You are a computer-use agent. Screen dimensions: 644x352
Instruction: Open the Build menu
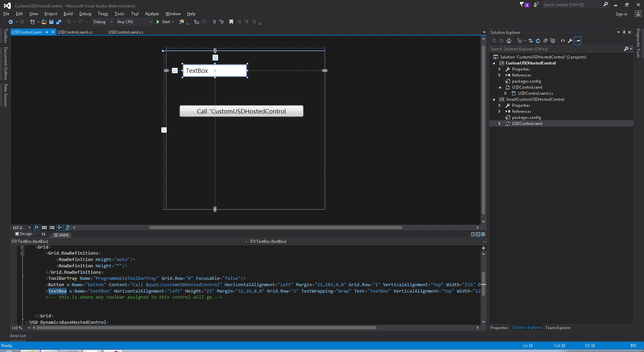pyautogui.click(x=68, y=14)
